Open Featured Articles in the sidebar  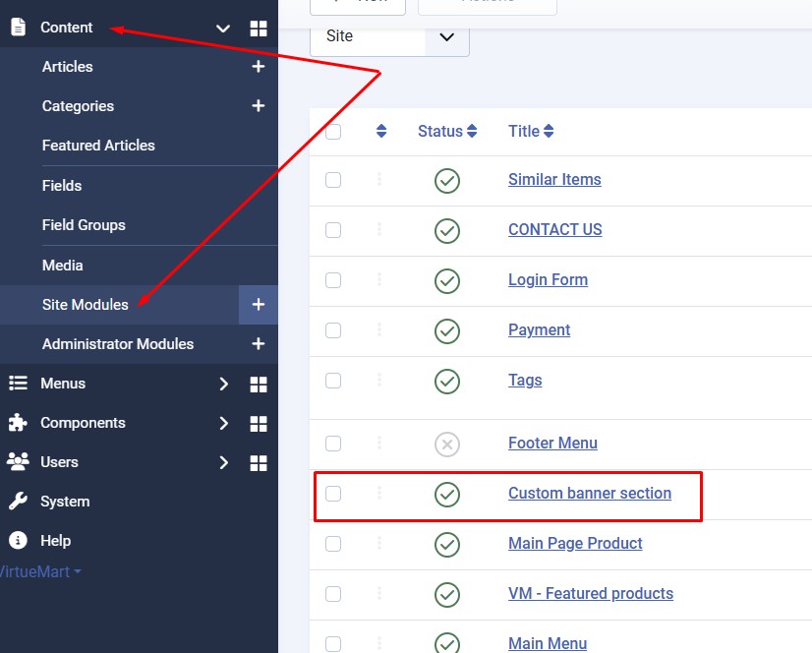pos(98,146)
